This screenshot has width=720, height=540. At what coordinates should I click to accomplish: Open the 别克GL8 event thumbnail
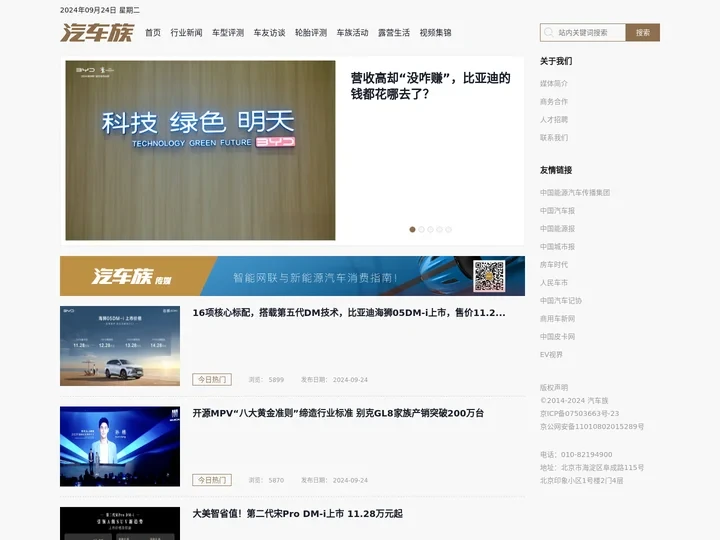tap(120, 446)
